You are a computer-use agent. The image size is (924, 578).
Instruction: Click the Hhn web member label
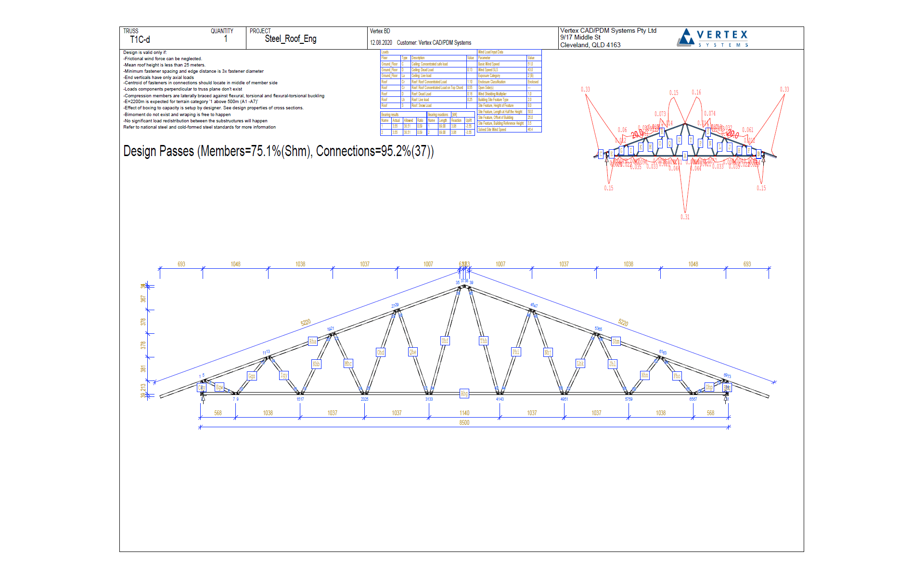645,375
